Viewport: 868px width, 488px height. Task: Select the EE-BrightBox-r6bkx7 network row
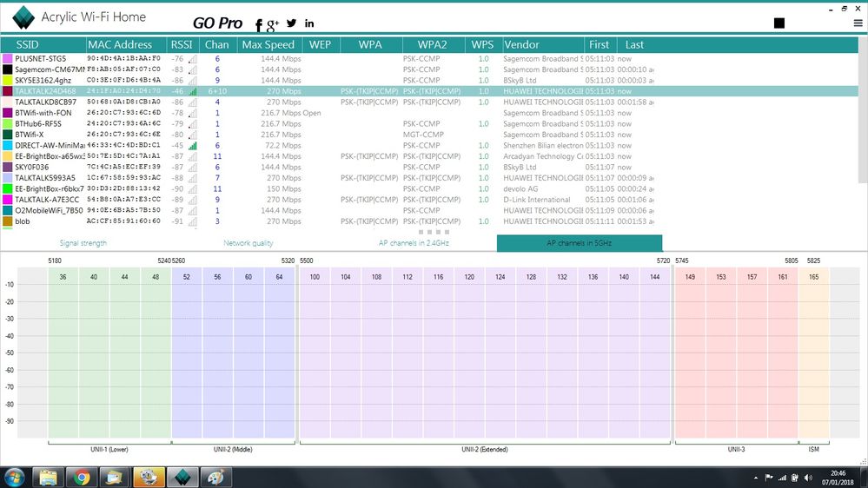coord(429,188)
